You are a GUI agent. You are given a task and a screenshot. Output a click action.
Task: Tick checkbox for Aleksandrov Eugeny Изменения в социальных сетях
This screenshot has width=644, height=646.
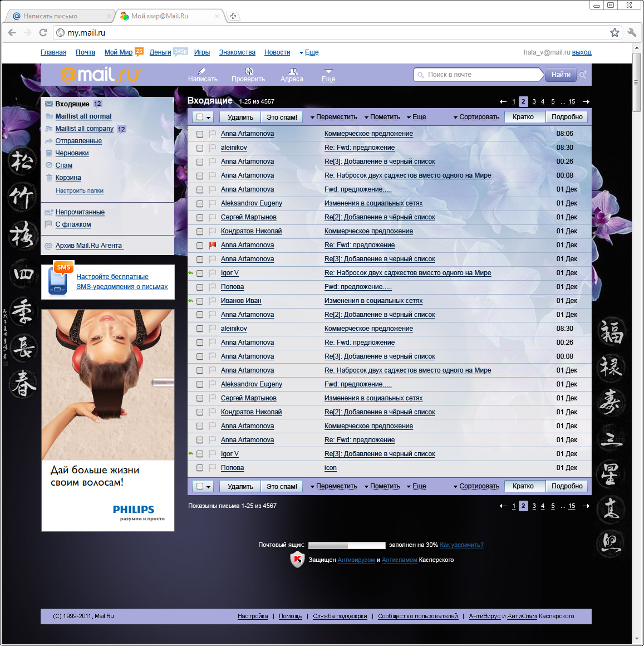(x=200, y=203)
